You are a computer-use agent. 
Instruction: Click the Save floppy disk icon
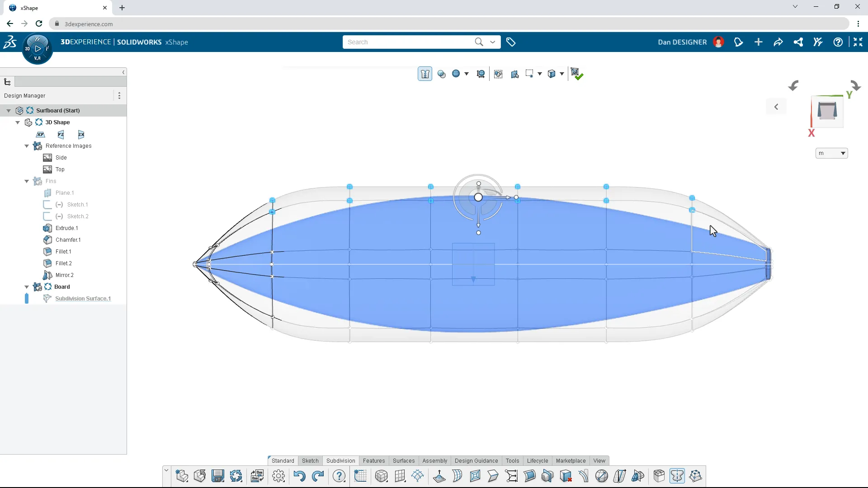(x=218, y=476)
